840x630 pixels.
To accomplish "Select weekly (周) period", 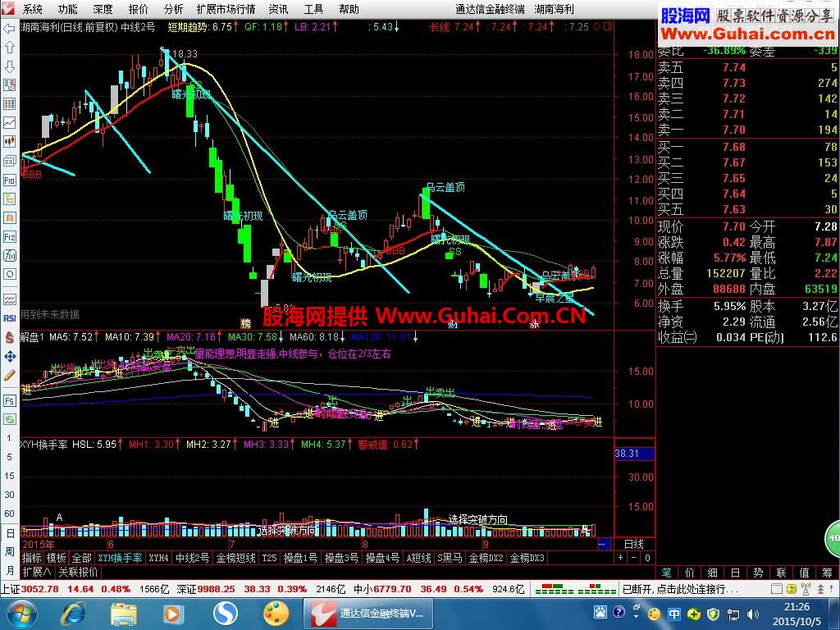I will (10, 551).
